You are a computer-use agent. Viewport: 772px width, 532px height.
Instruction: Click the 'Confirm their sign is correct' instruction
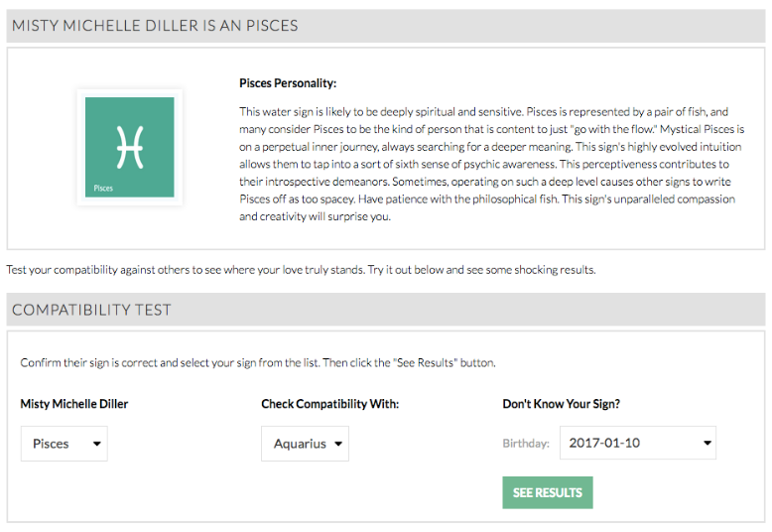258,363
